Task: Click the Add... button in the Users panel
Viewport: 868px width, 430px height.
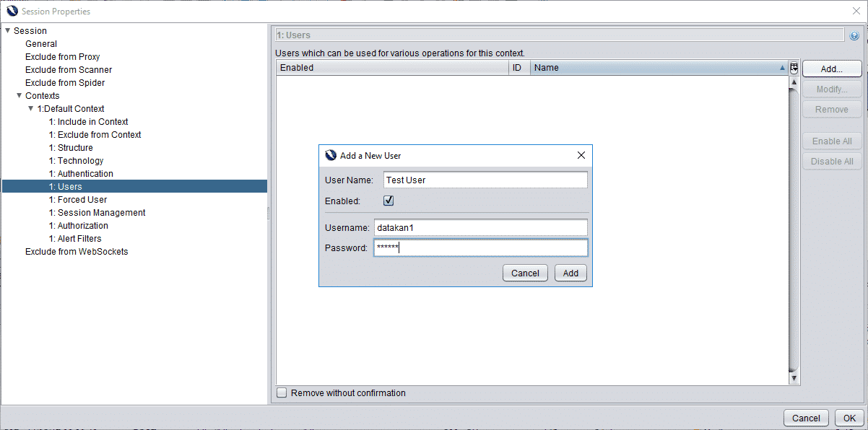Action: [x=831, y=69]
